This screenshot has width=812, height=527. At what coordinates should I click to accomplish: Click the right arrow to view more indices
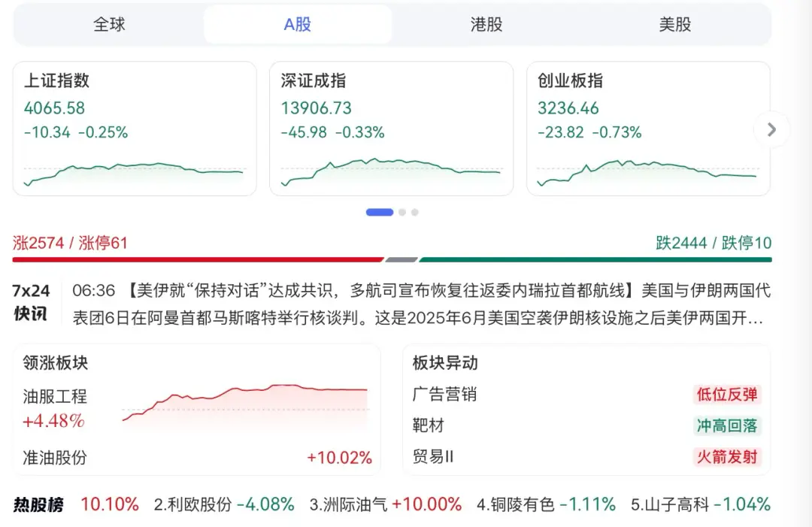771,129
